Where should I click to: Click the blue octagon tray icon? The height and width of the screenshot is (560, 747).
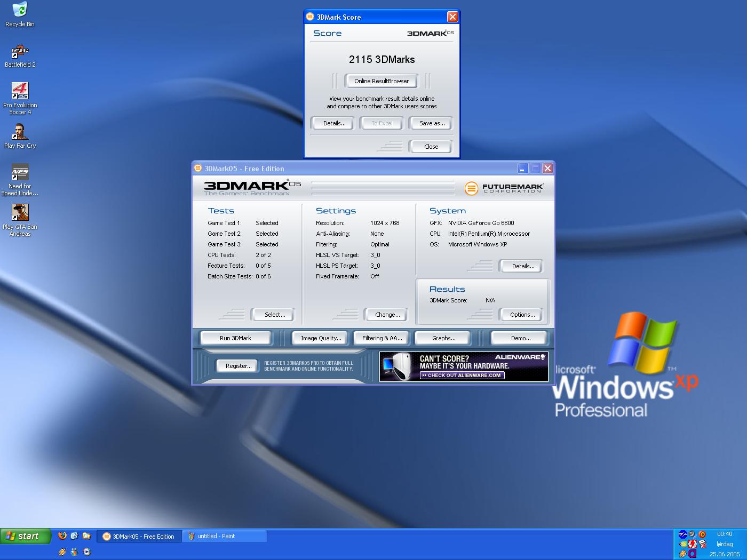tap(683, 534)
